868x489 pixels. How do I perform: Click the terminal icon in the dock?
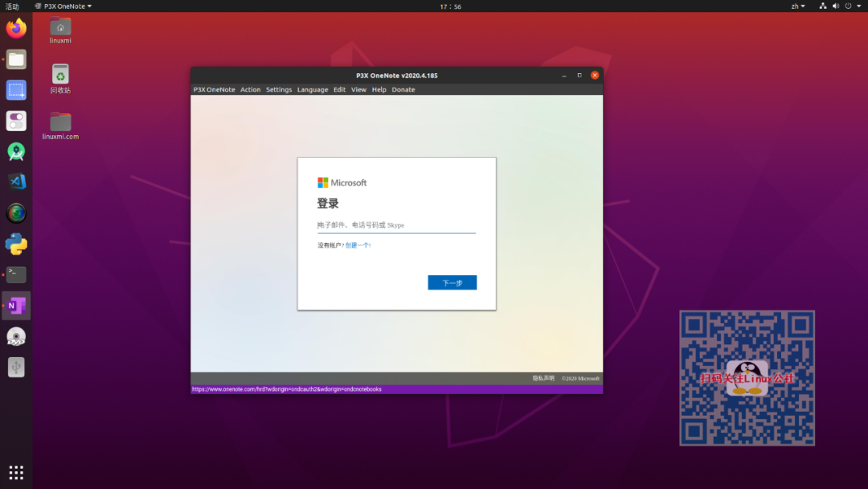click(16, 274)
